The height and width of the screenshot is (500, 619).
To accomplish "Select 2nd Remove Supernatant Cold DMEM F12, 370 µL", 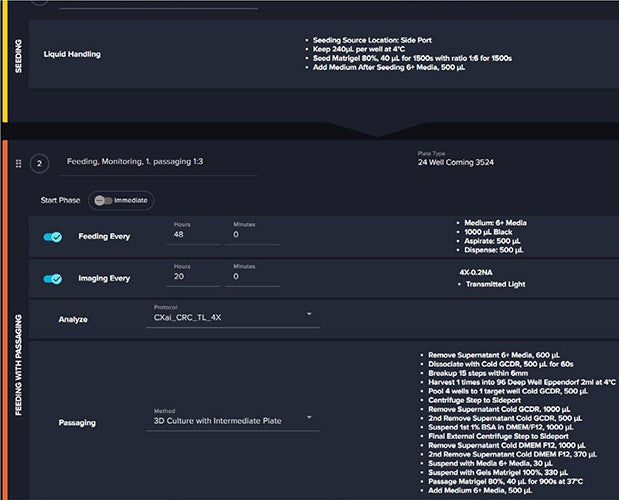I will [512, 455].
